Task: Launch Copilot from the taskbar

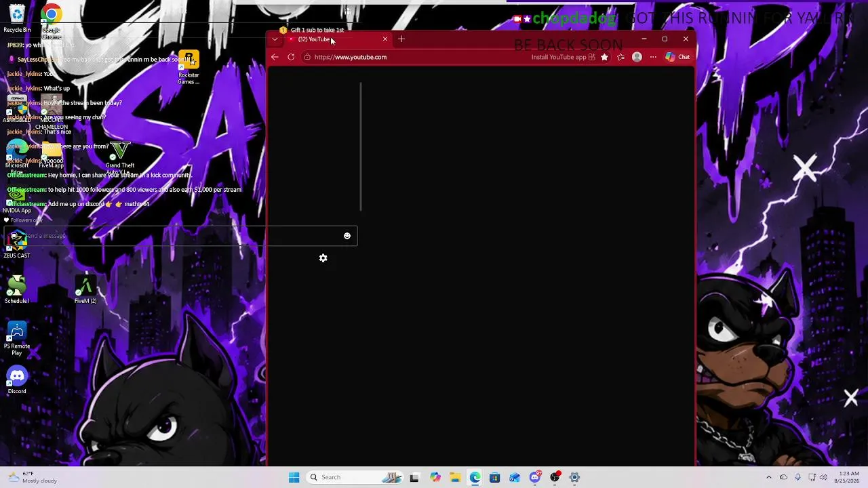Action: point(435,477)
